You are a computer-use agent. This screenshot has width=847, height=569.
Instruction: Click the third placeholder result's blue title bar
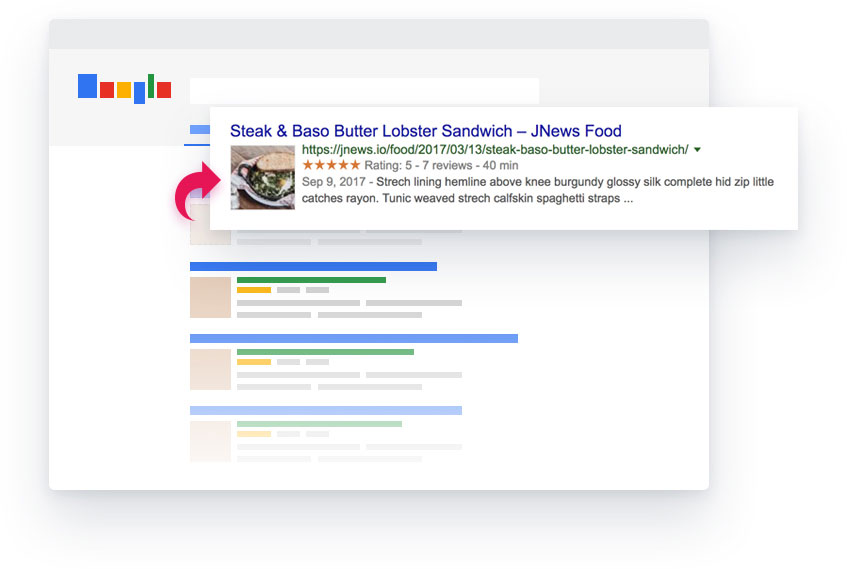pyautogui.click(x=325, y=410)
